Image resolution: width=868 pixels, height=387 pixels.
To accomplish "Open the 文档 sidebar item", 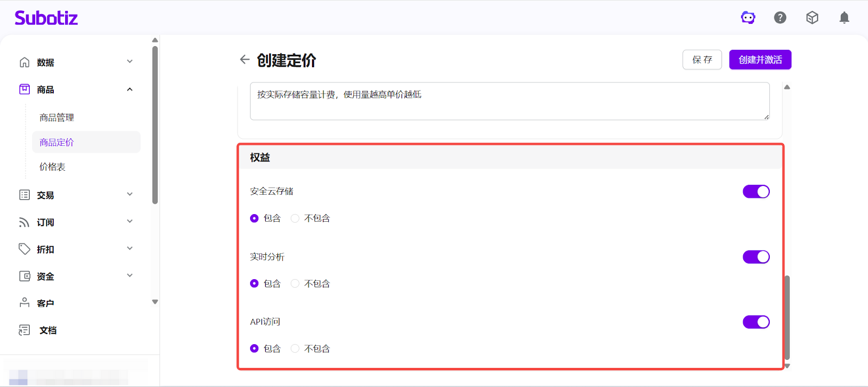I will pyautogui.click(x=48, y=330).
